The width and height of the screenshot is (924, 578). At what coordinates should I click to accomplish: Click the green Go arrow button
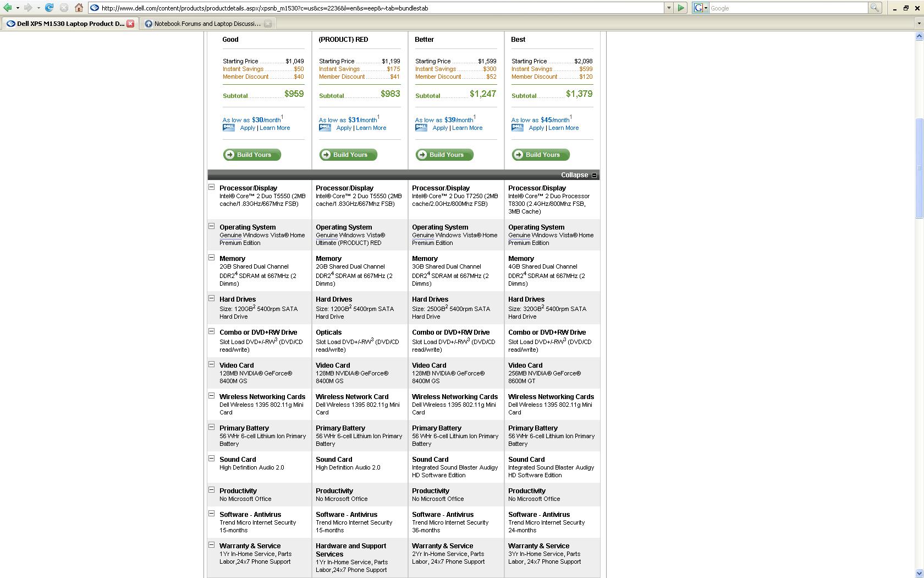coord(681,8)
